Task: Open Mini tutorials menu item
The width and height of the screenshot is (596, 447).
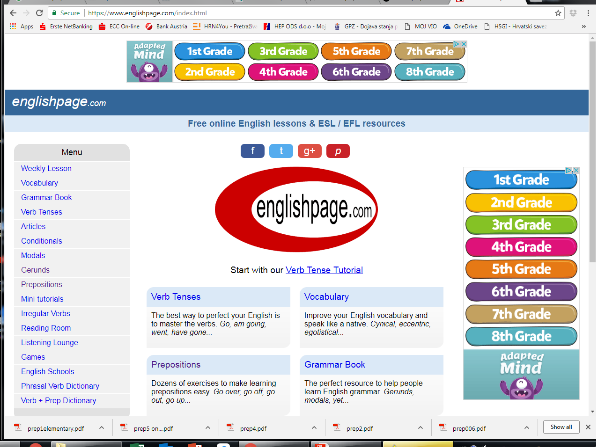Action: coord(42,299)
